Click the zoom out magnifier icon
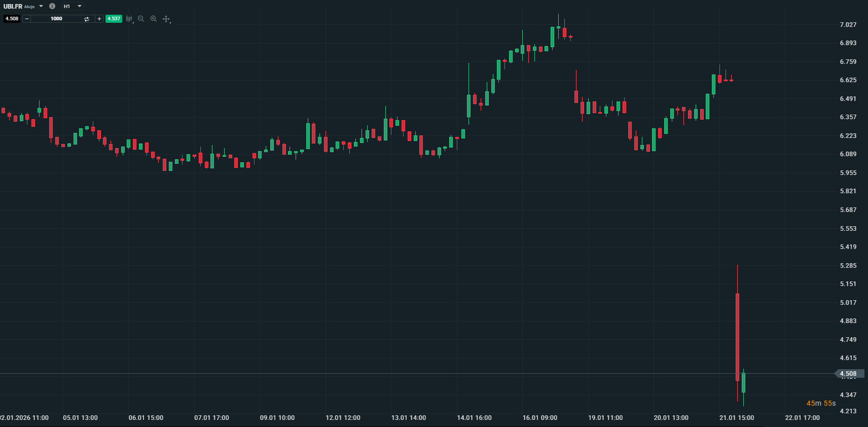 click(x=141, y=19)
